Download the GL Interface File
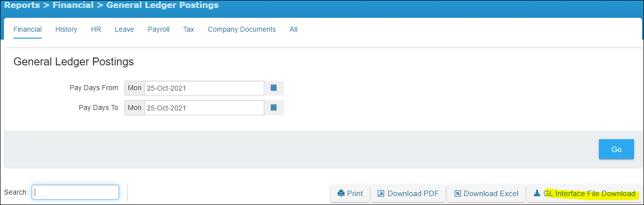This screenshot has height=205, width=644. 584,194
